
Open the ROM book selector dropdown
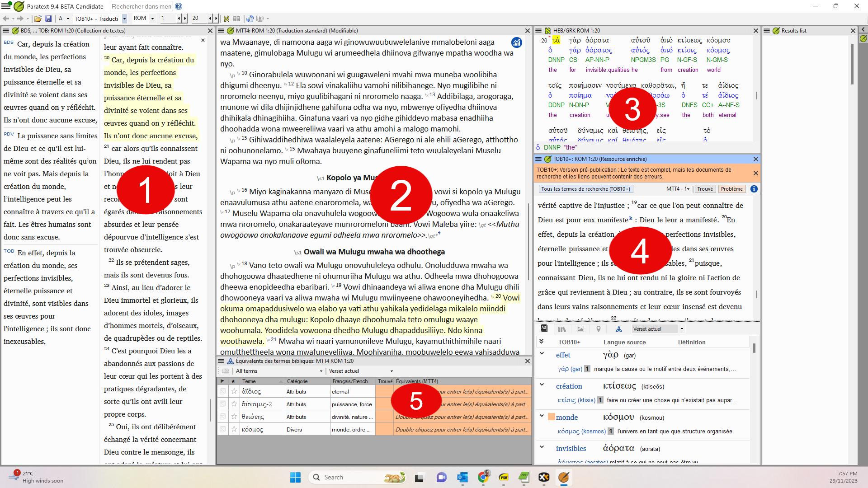152,19
